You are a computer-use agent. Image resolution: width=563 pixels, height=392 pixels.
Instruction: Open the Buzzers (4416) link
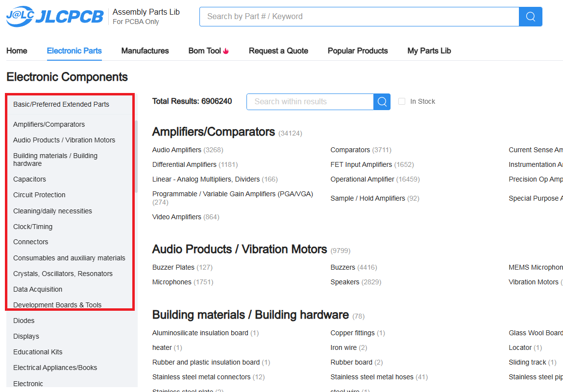pyautogui.click(x=354, y=268)
